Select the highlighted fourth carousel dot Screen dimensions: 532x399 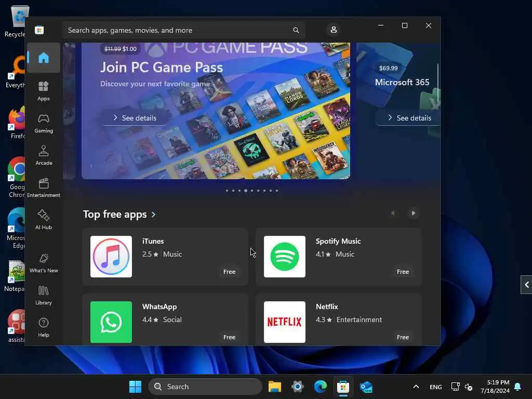click(x=246, y=191)
